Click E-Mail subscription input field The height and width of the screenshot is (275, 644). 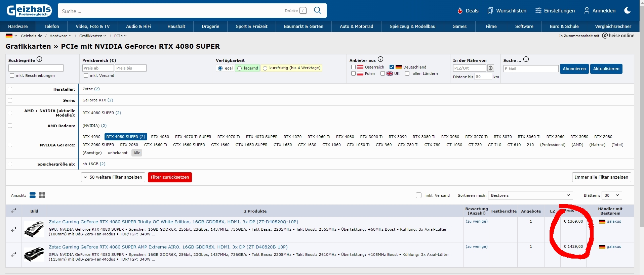[531, 69]
